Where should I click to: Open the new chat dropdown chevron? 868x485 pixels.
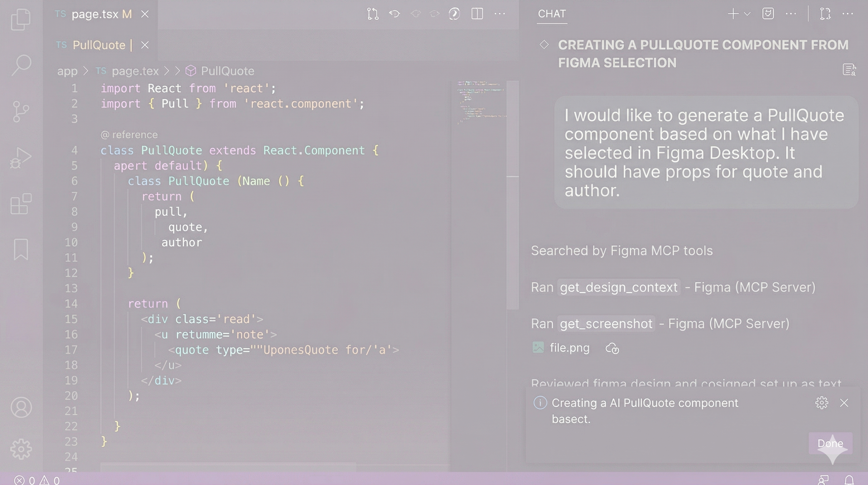pos(747,14)
